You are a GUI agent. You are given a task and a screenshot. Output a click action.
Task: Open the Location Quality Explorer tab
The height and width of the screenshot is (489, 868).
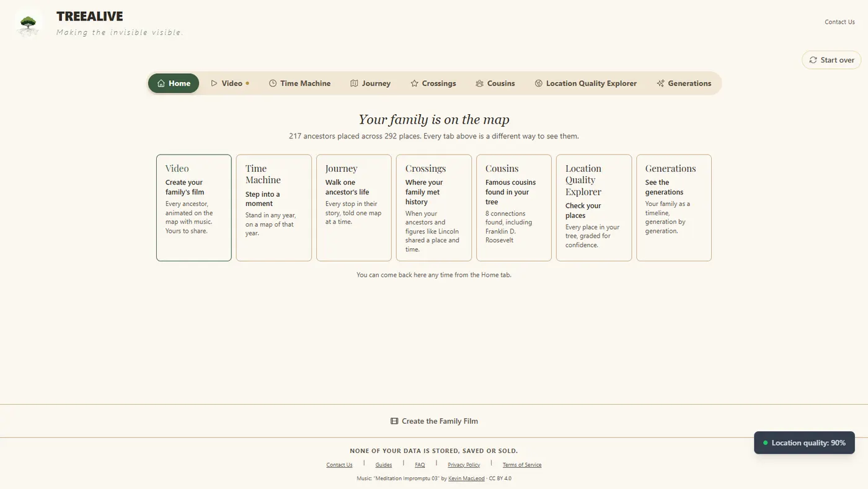(585, 83)
